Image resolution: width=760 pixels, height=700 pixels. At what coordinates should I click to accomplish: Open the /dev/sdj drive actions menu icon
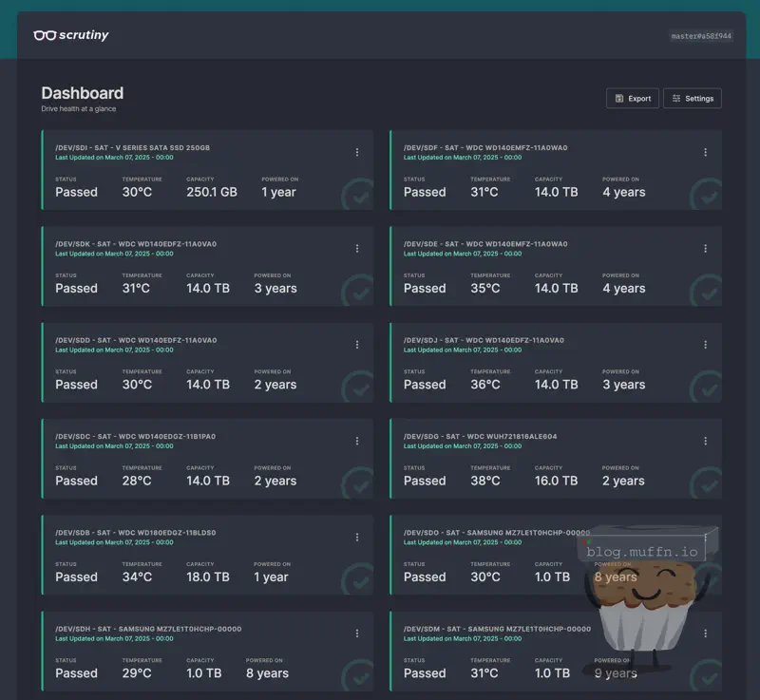tap(705, 345)
